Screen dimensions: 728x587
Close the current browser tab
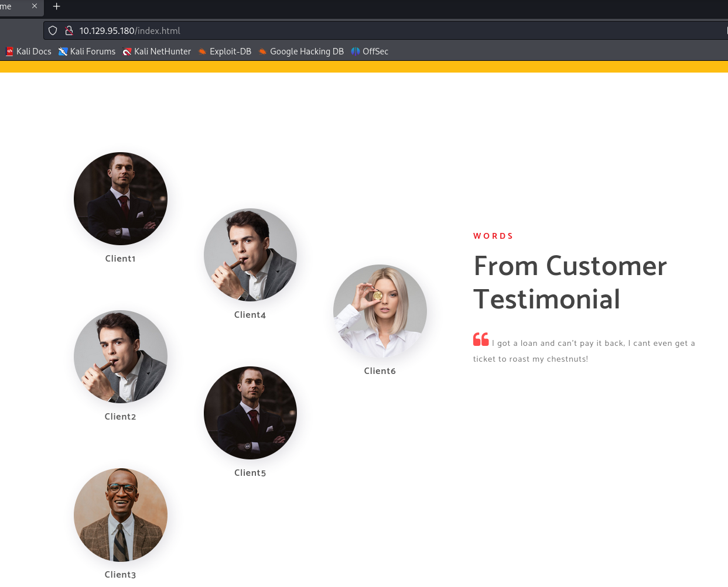pos(35,6)
